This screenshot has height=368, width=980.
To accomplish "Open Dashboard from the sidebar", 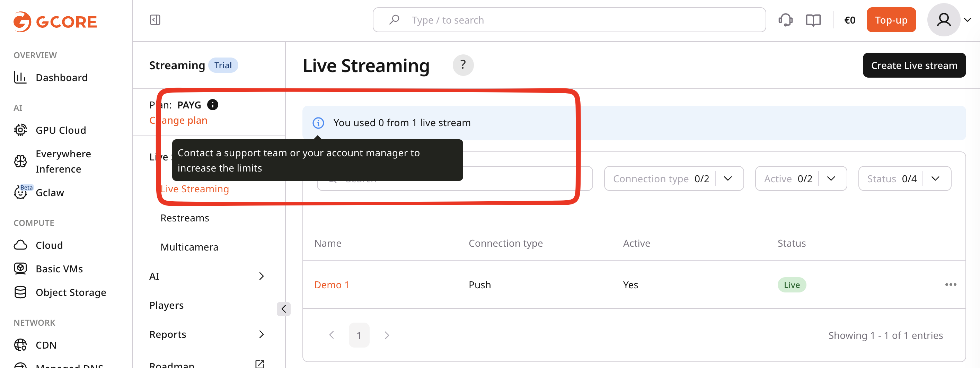I will (x=61, y=77).
